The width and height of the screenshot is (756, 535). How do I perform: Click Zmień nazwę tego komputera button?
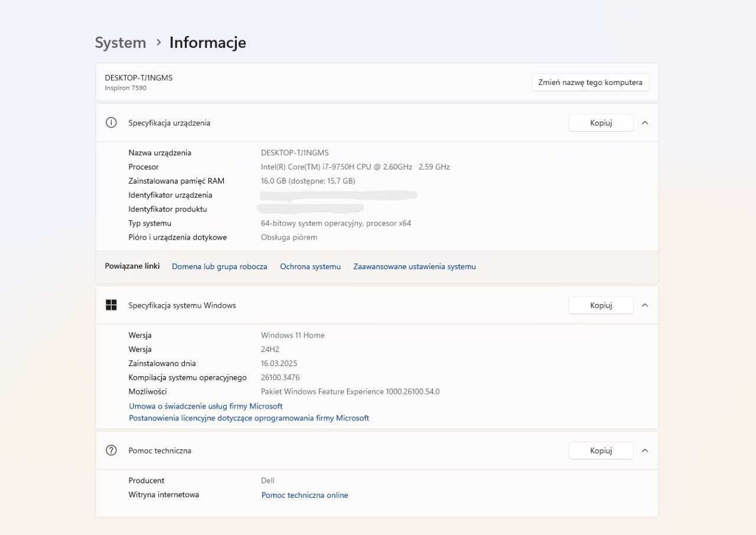(591, 83)
